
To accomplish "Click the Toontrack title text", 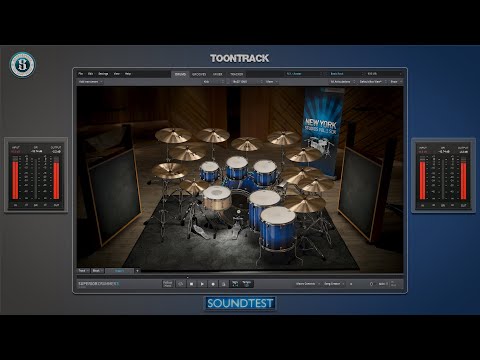I will click(240, 58).
